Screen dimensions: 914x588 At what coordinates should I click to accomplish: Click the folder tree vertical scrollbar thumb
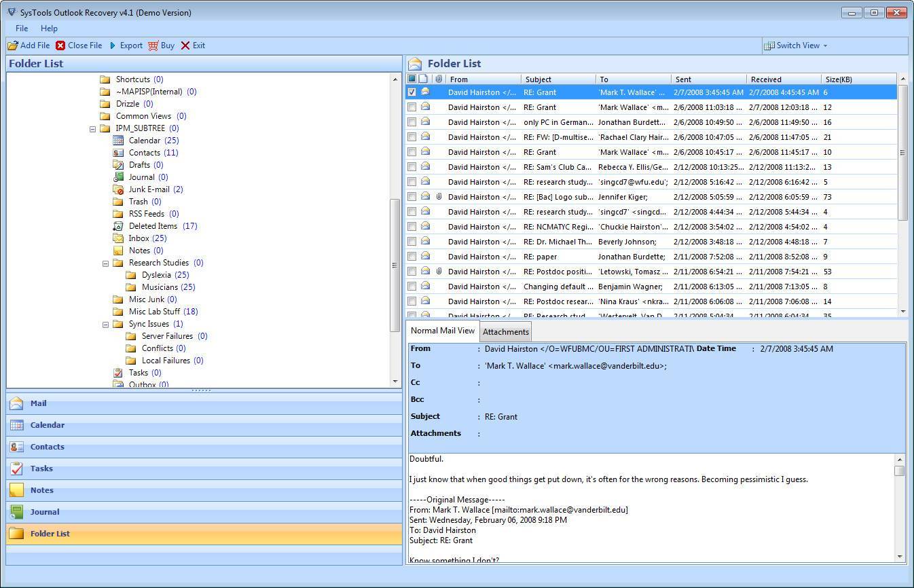pyautogui.click(x=395, y=265)
